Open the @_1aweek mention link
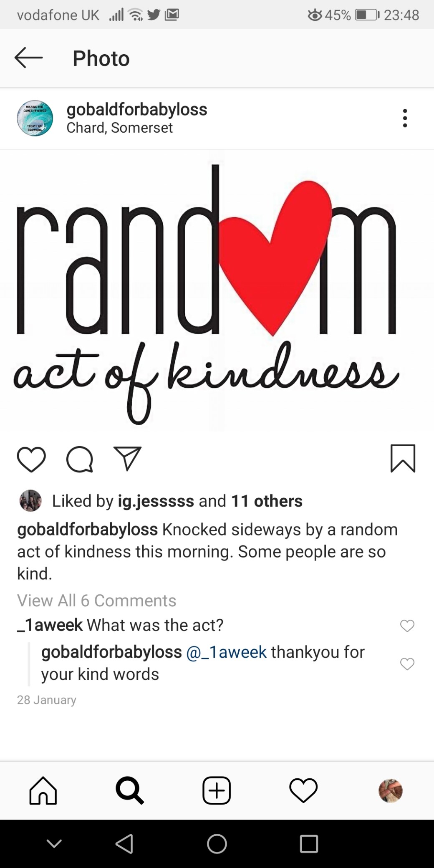Viewport: 434px width, 868px height. (226, 652)
